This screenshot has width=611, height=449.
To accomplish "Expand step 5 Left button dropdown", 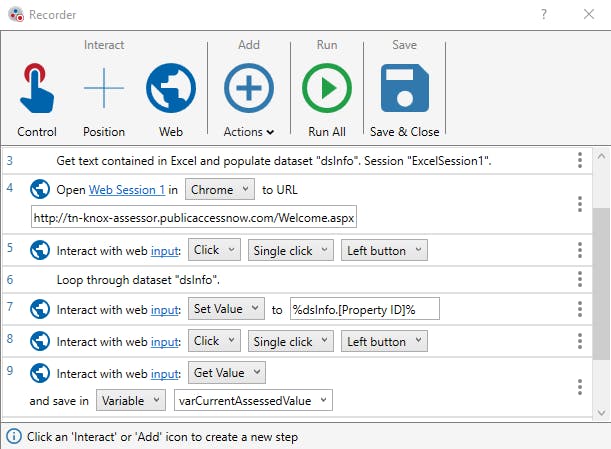I will click(x=385, y=250).
